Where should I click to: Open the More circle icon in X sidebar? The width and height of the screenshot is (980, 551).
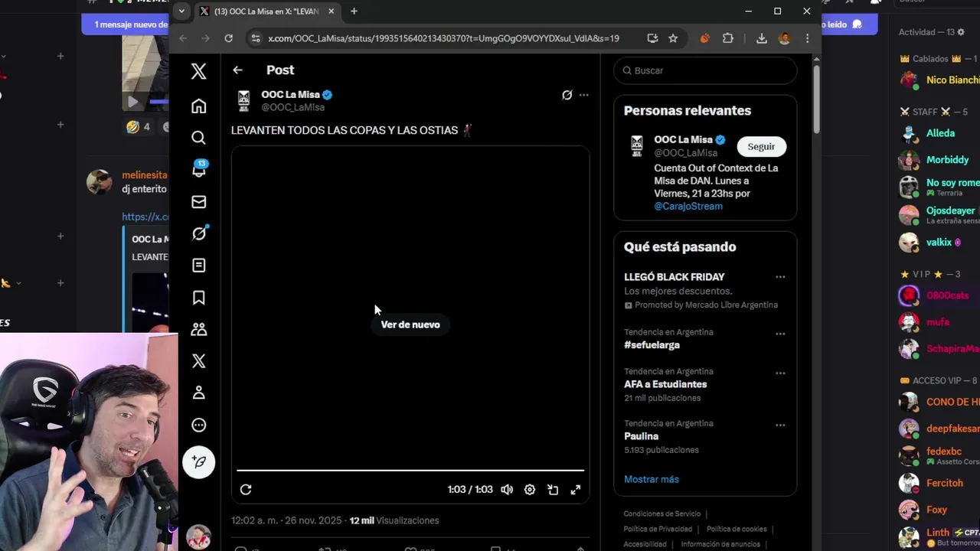click(198, 425)
